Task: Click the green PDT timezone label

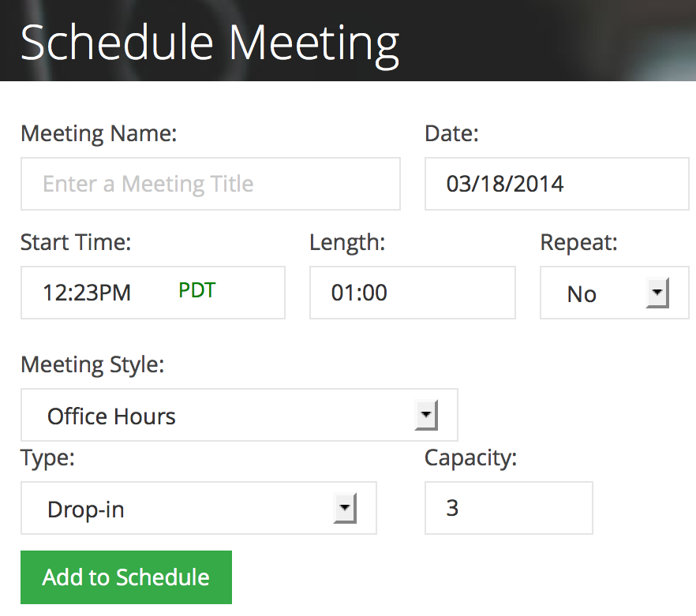Action: (x=196, y=290)
